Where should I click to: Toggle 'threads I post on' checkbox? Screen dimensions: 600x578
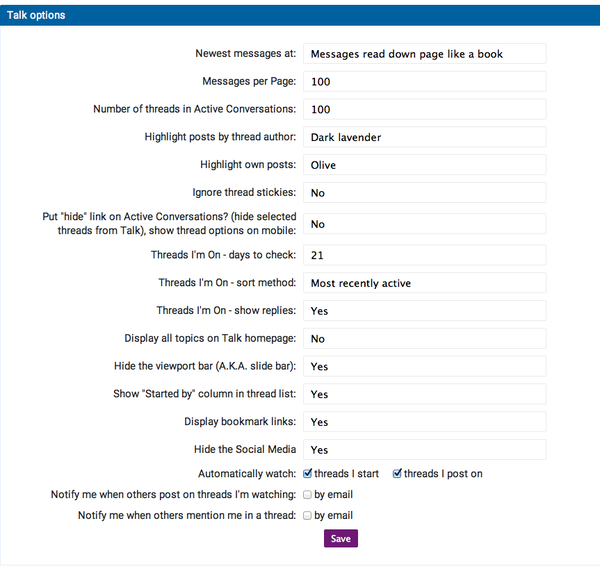pos(397,474)
